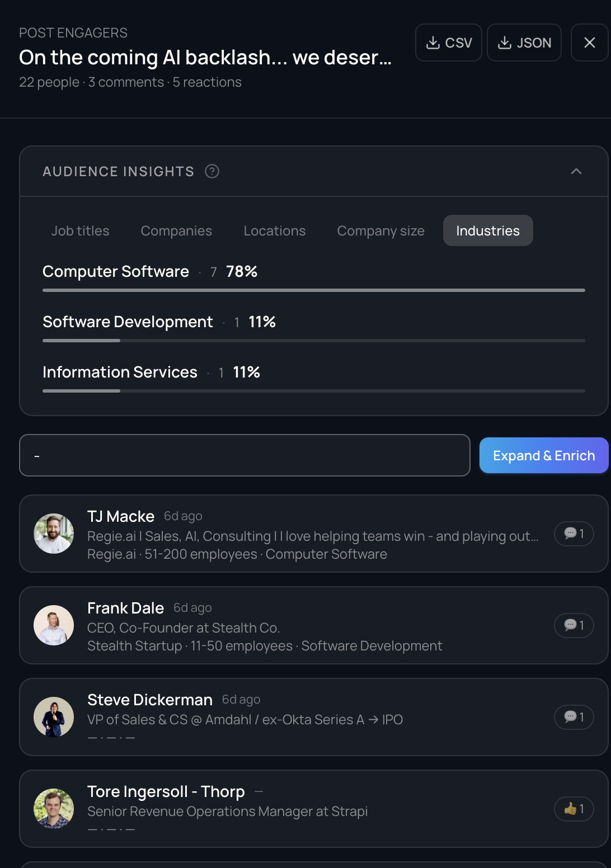Click the name TJ Macke
Viewport: 611px width, 868px height.
pyautogui.click(x=121, y=516)
